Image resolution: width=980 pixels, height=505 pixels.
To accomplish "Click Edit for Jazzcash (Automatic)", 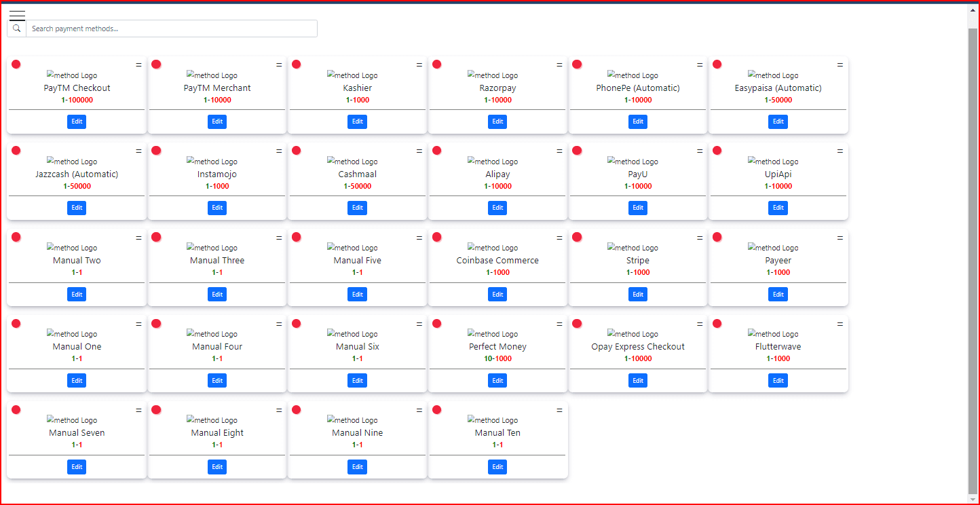I will pos(77,208).
